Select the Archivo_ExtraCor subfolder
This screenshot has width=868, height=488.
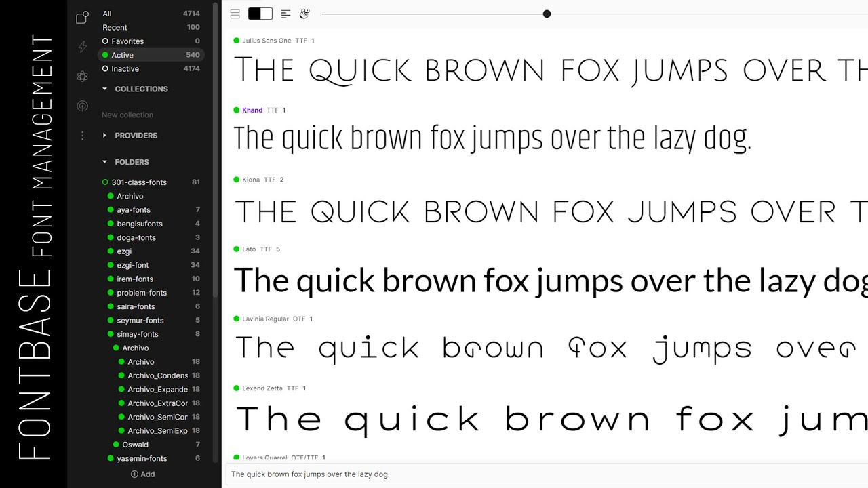pos(158,403)
